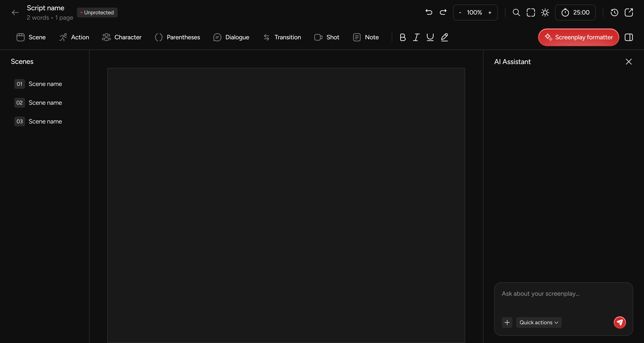
Task: Insert a Parentheses element
Action: click(x=178, y=38)
